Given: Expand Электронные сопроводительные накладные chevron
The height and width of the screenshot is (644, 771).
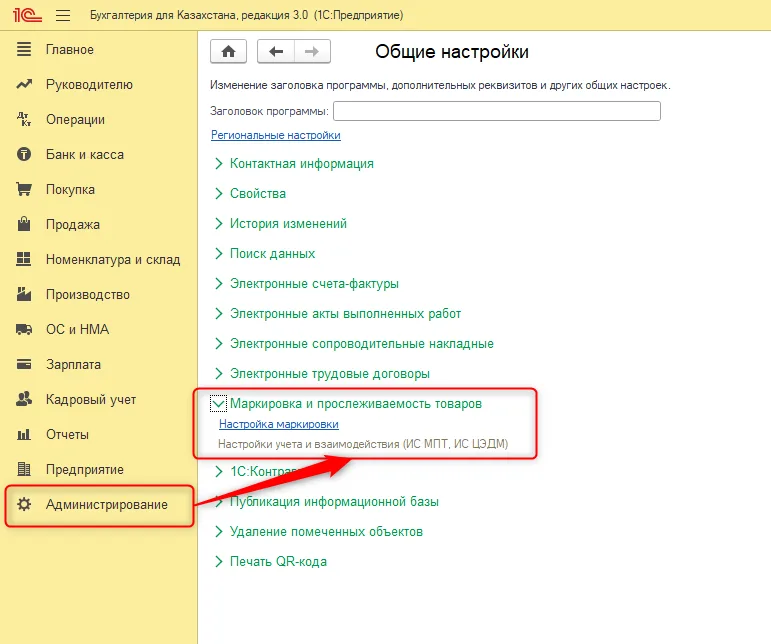Looking at the screenshot, I should coord(219,344).
